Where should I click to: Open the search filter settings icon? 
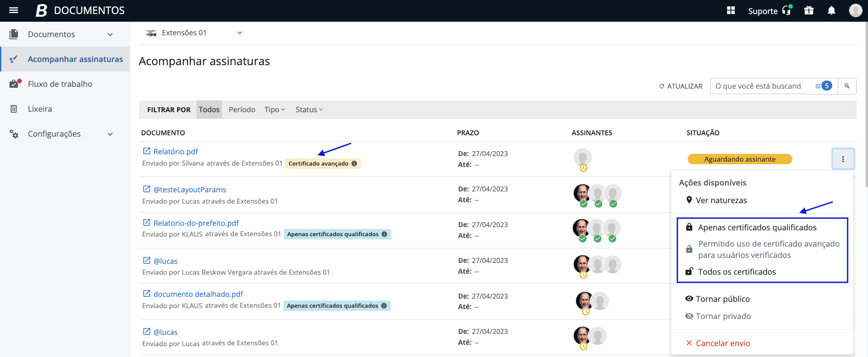tap(818, 86)
